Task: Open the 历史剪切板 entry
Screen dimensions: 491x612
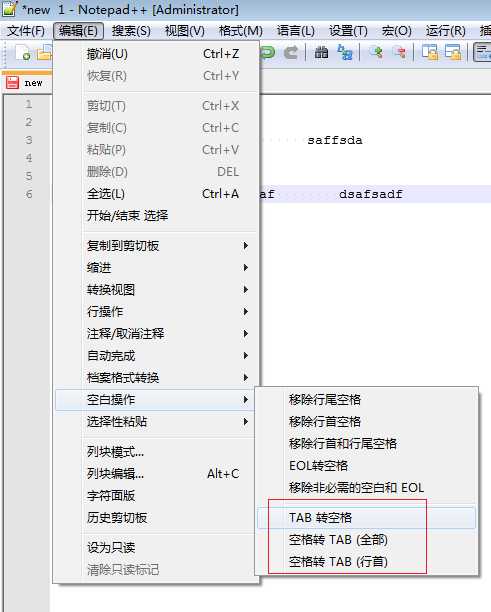Action: [156, 518]
